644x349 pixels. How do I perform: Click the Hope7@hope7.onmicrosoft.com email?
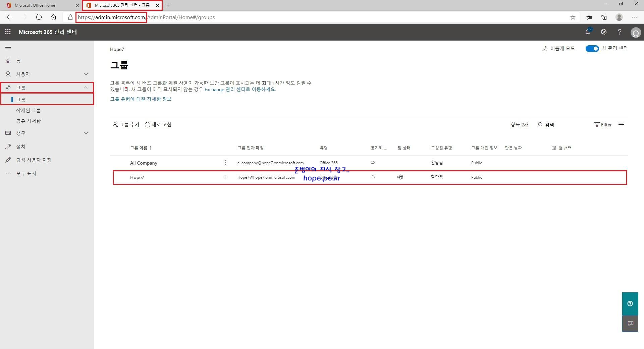266,177
